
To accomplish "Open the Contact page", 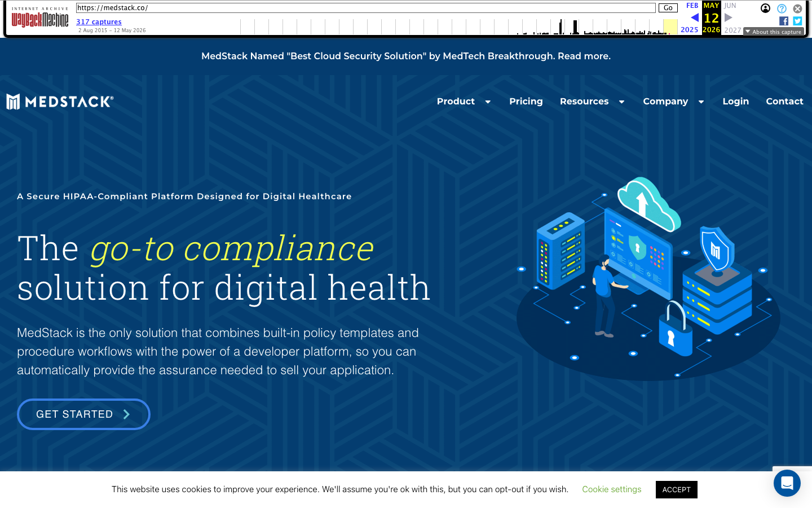I will (784, 102).
